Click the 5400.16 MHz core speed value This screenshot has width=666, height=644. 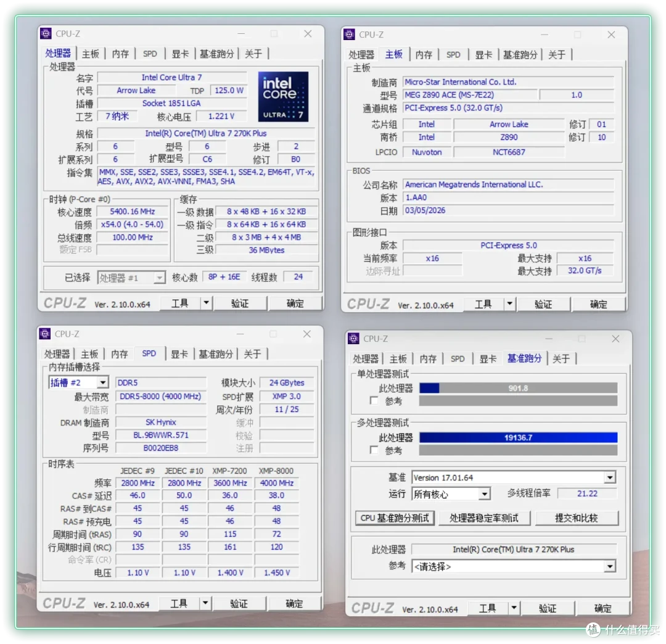133,212
